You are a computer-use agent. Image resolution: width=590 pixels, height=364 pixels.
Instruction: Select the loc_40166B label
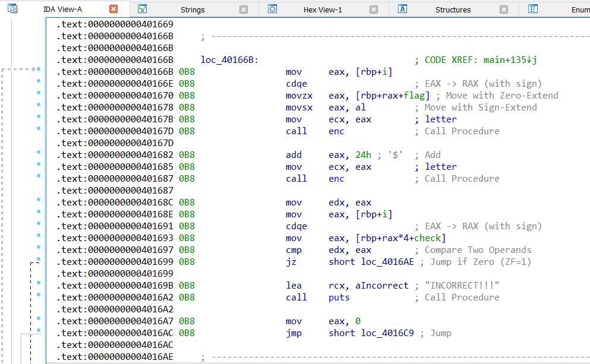click(229, 60)
